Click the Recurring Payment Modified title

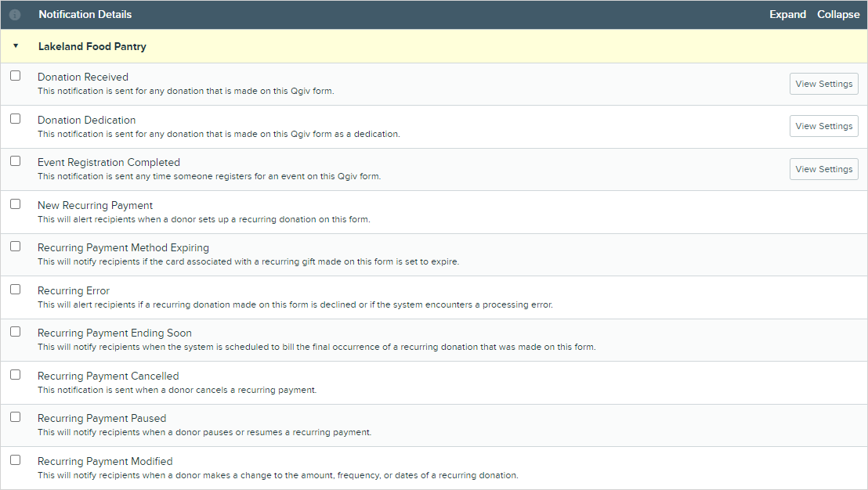pos(105,461)
